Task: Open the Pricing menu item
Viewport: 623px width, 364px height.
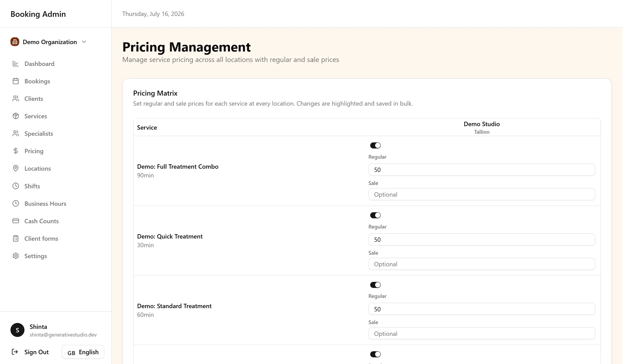Action: pyautogui.click(x=34, y=151)
